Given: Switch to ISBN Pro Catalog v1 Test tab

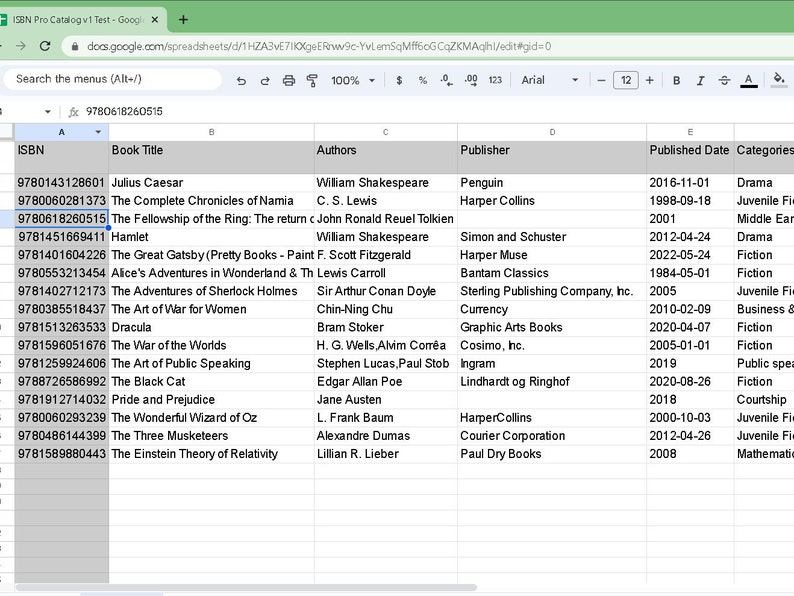Looking at the screenshot, I should pyautogui.click(x=78, y=20).
